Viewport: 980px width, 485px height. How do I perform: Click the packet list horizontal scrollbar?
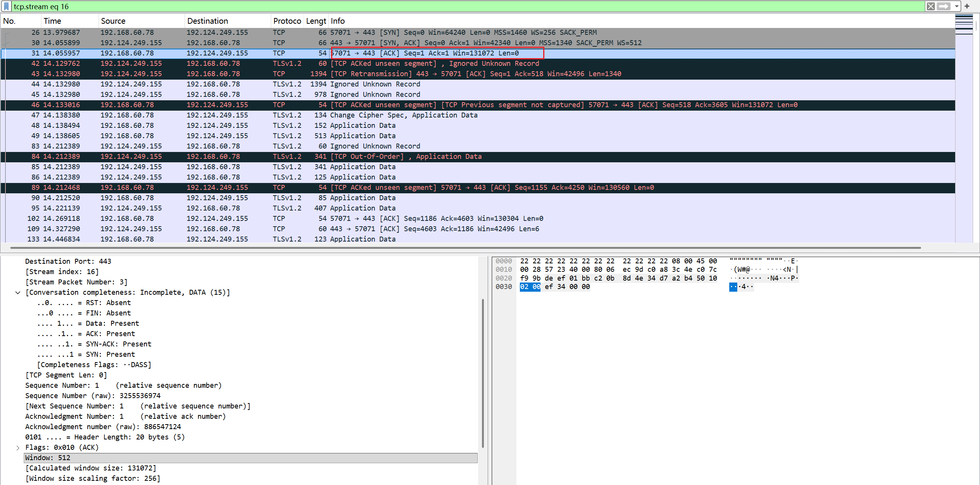click(x=465, y=248)
